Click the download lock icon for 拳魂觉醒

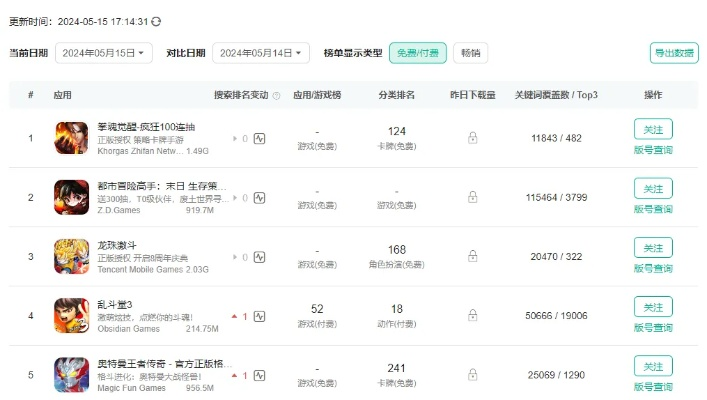[x=473, y=138]
